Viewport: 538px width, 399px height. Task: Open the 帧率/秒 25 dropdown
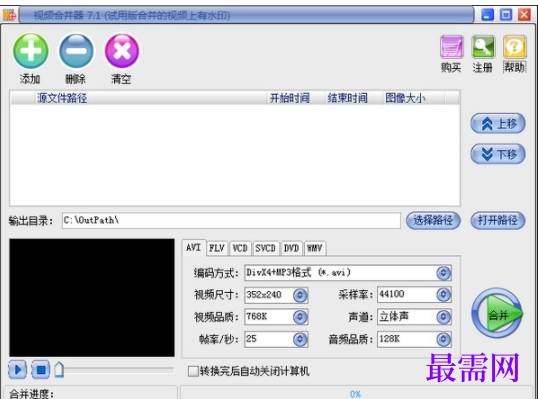point(300,339)
